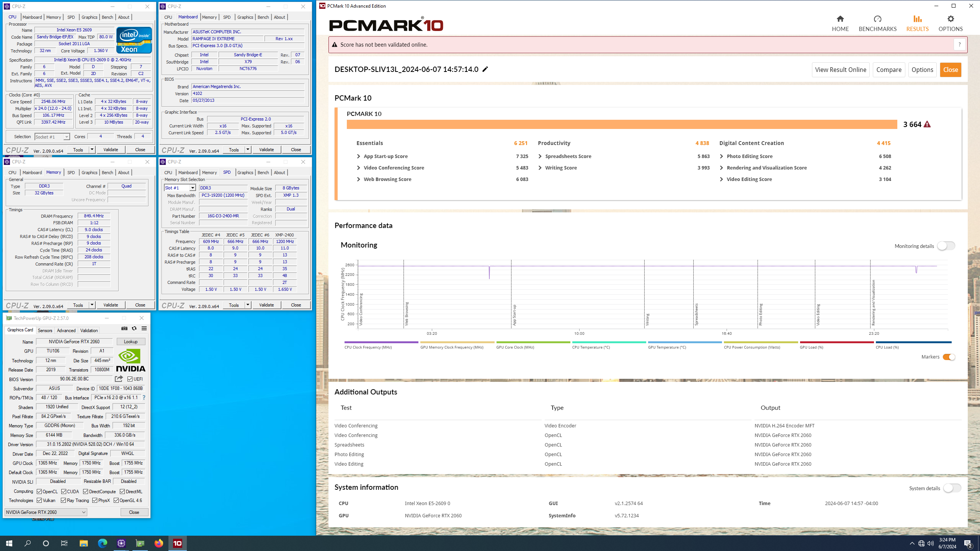The height and width of the screenshot is (551, 980).
Task: Toggle the OpenCL checkbox in GPU-Z
Action: pyautogui.click(x=39, y=491)
